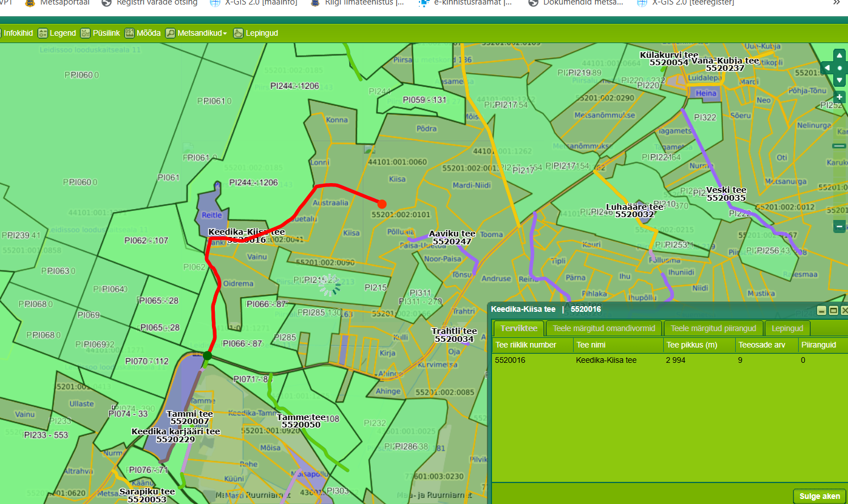Zoom out with the bottom minus button
Image resolution: width=848 pixels, height=504 pixels.
pyautogui.click(x=839, y=226)
